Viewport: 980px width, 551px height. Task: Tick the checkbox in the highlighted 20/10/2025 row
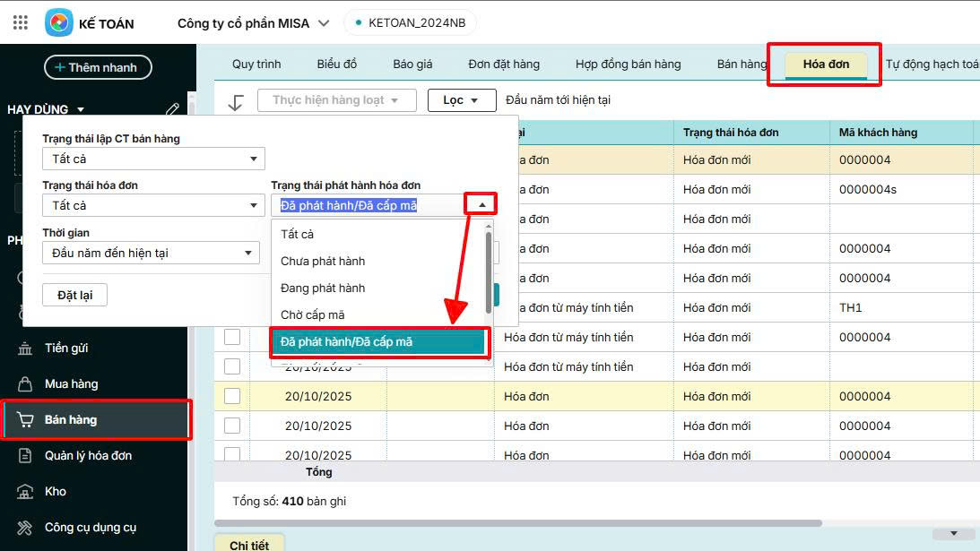click(x=232, y=397)
